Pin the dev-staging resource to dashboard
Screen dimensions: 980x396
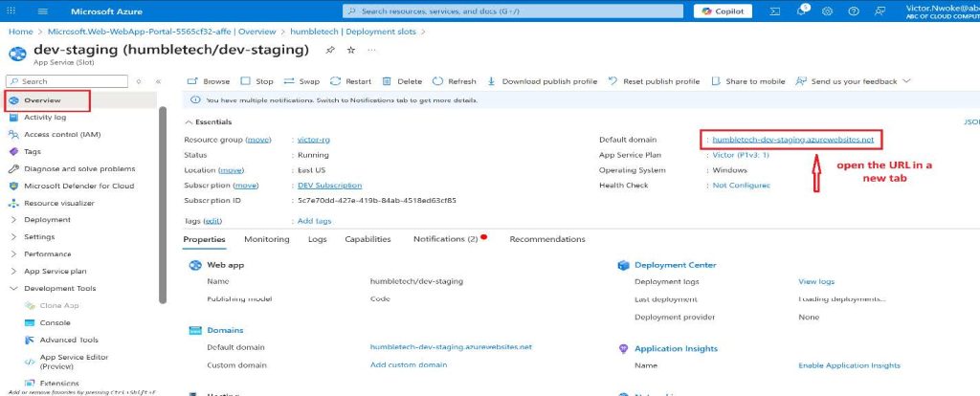pos(330,50)
